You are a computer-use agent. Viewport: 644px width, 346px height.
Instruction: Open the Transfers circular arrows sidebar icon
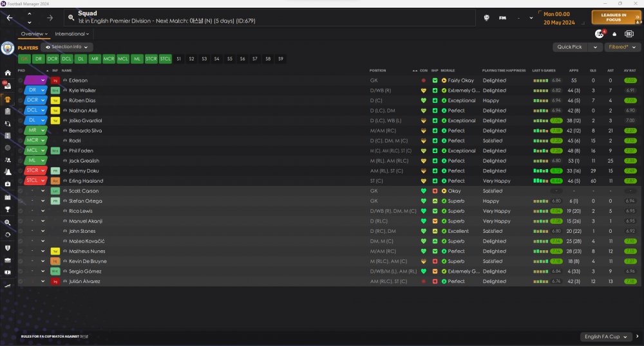point(7,235)
